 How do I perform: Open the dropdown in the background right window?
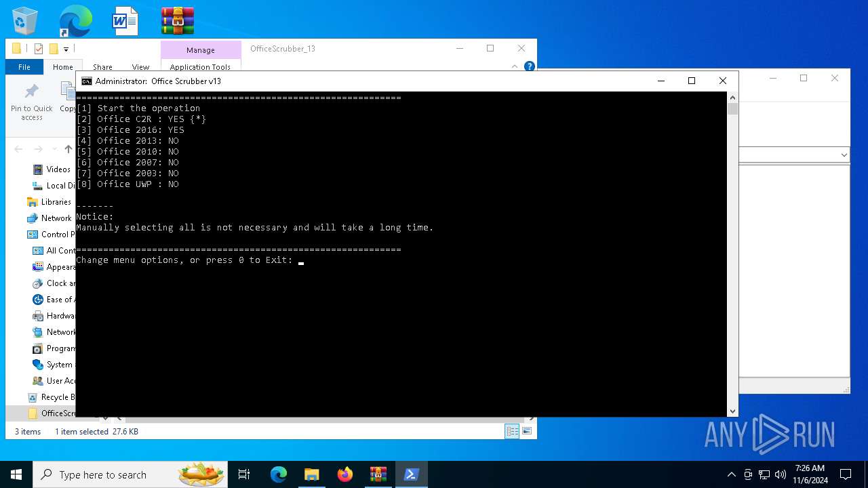(844, 155)
